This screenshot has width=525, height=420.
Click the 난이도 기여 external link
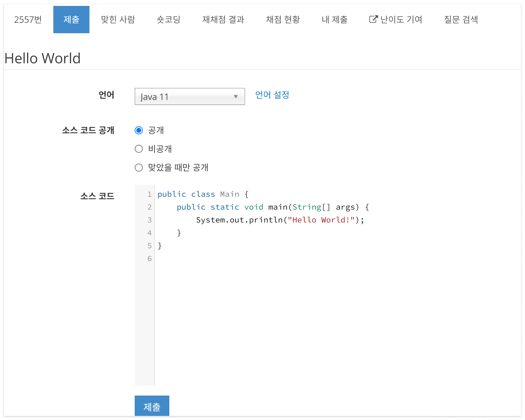point(401,20)
